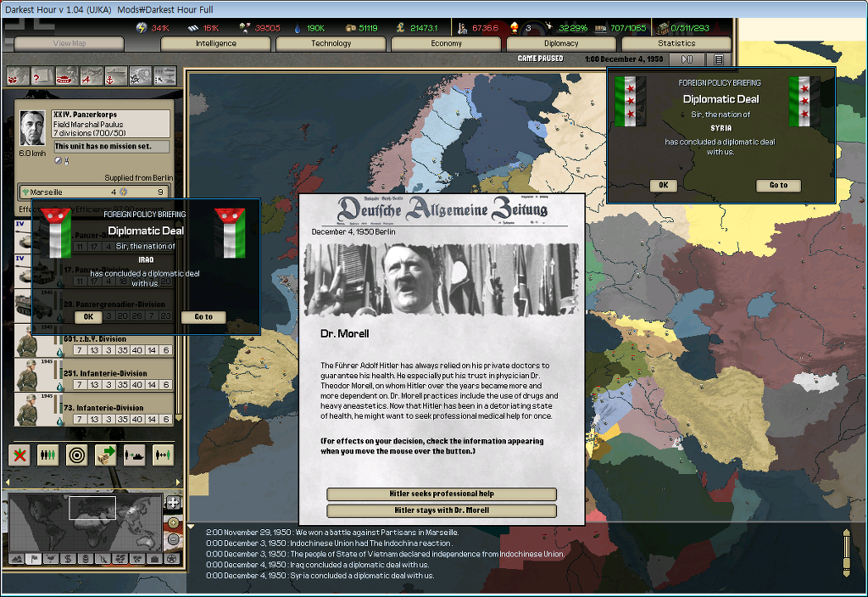
Task: Click the target mission assignment icon
Action: (x=77, y=455)
